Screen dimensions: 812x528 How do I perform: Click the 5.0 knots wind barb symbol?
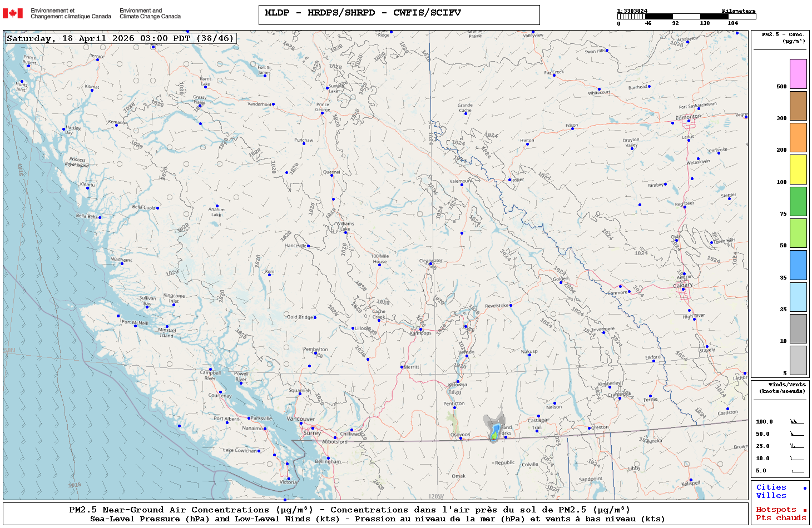click(x=797, y=471)
